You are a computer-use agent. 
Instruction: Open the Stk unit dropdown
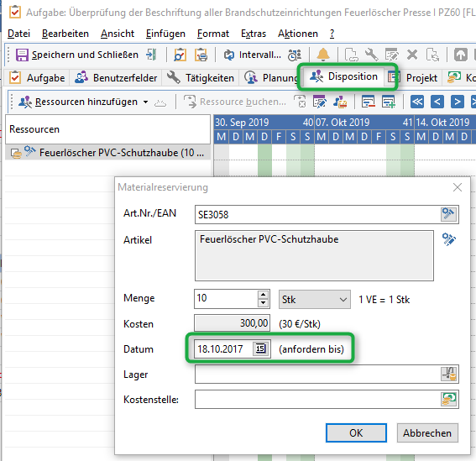[x=315, y=300]
